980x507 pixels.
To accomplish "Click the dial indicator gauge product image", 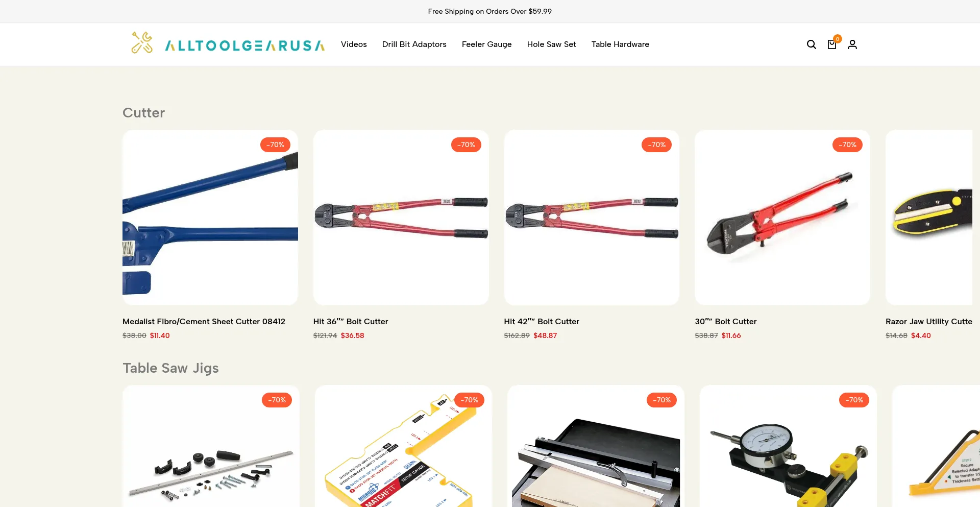I will [x=788, y=446].
